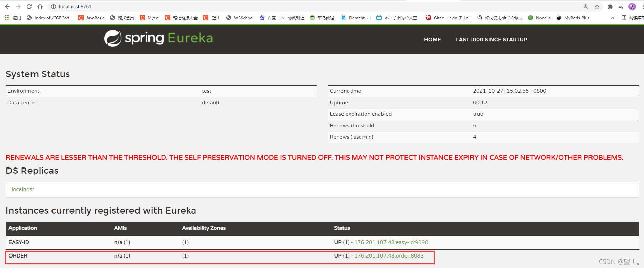The height and width of the screenshot is (268, 644).
Task: Open Index of /CGBCod bookmark
Action: (50, 18)
